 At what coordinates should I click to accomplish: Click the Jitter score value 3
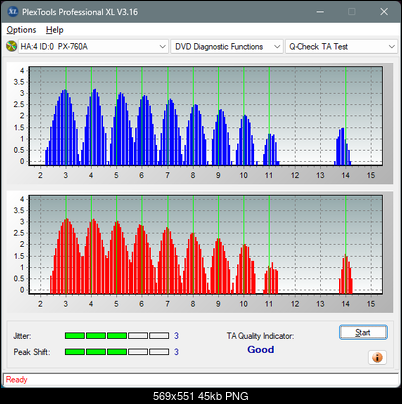pos(176,336)
